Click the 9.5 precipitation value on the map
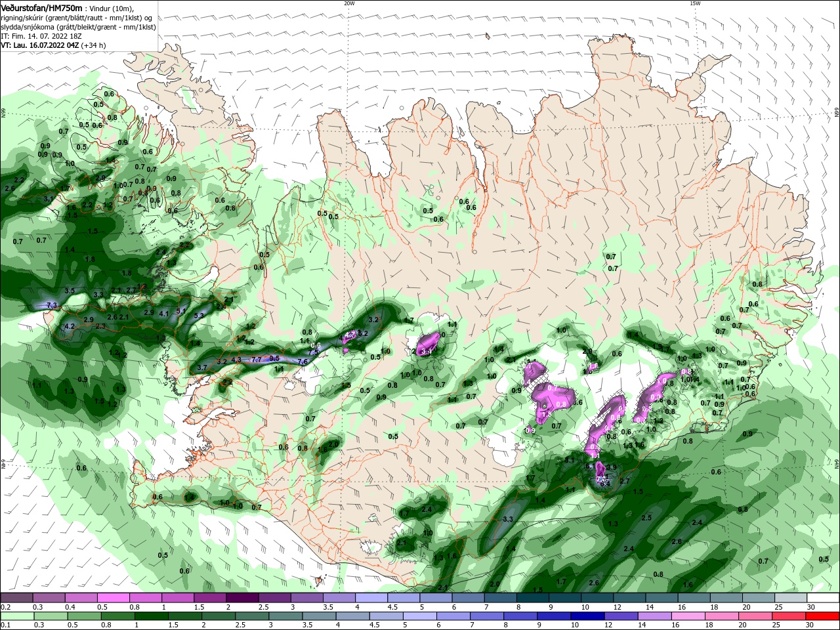The height and width of the screenshot is (630, 840). [x=274, y=358]
